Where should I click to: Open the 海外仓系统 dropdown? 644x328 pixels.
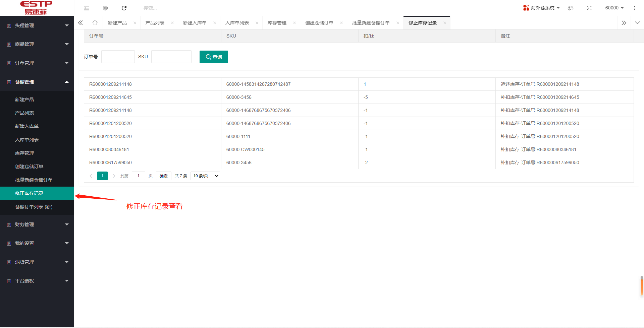(x=541, y=7)
